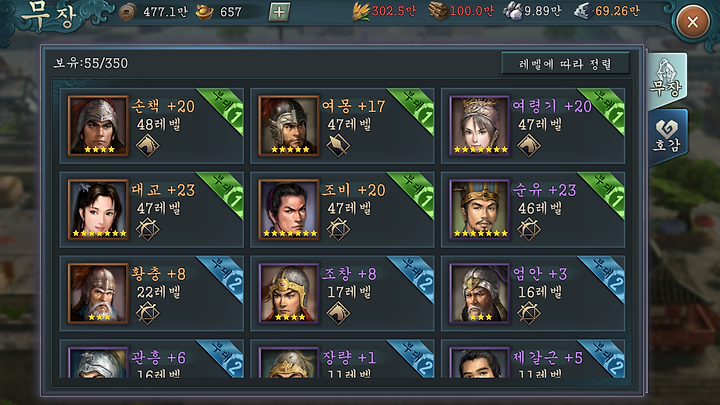Screen dimensions: 720x405
Task: Click the gold ingot currency icon
Action: (x=204, y=12)
